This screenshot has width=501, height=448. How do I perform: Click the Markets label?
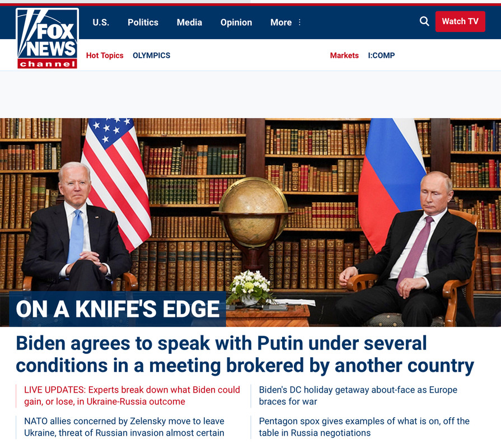click(x=344, y=55)
